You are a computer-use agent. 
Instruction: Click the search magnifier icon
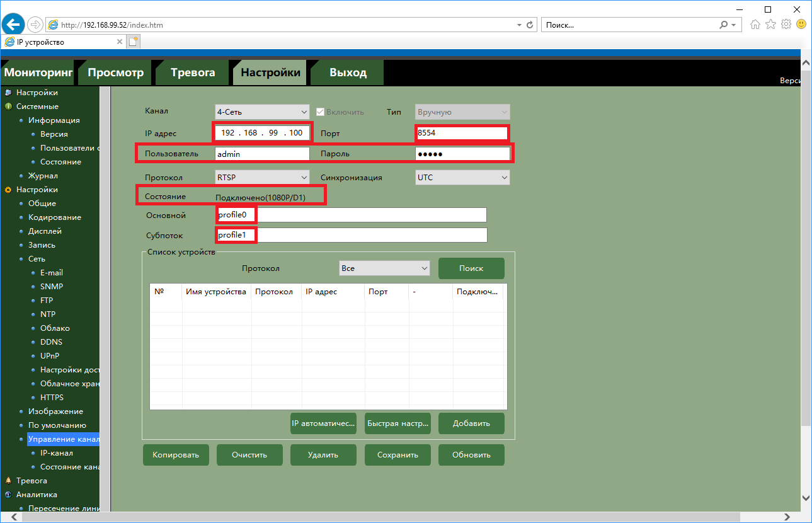[724, 25]
